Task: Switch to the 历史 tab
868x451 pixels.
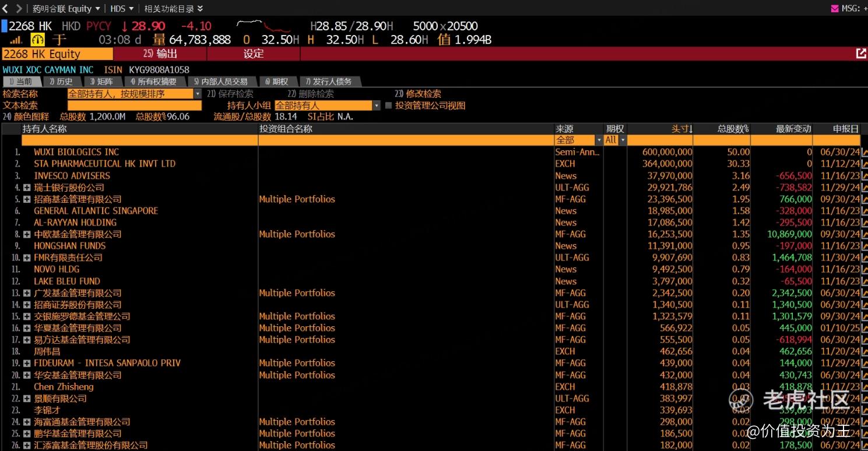Action: click(x=61, y=82)
